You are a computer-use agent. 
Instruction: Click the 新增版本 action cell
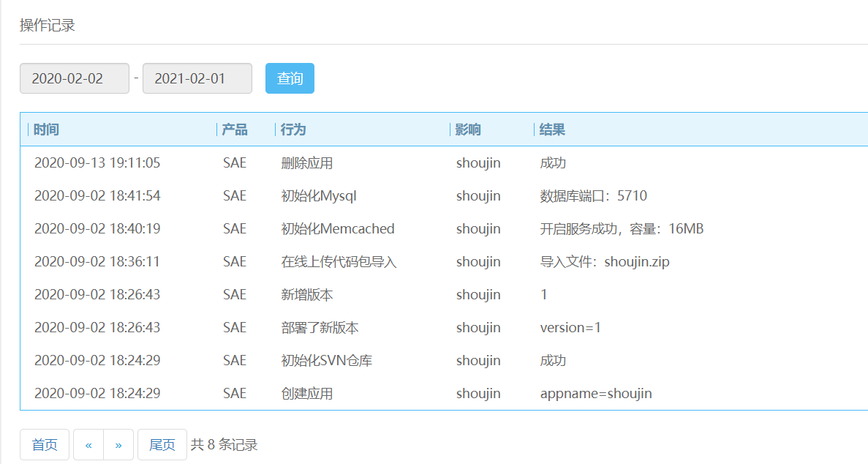pyautogui.click(x=307, y=294)
